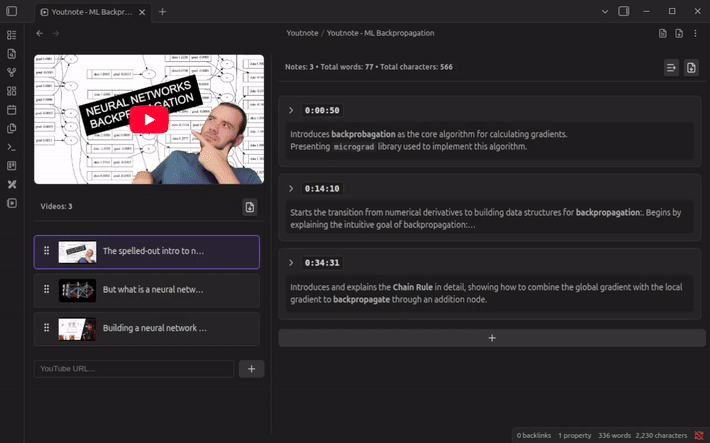Focus the YouTube URL input field
The image size is (710, 443).
[134, 369]
